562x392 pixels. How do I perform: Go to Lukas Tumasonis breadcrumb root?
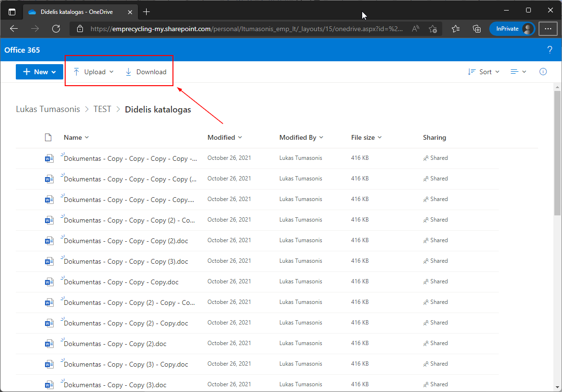pyautogui.click(x=48, y=110)
